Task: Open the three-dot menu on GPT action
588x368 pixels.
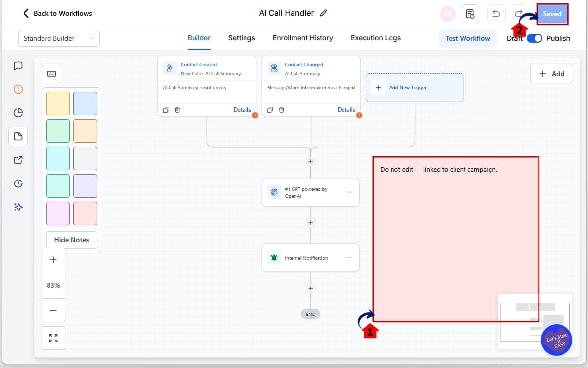Action: click(349, 192)
